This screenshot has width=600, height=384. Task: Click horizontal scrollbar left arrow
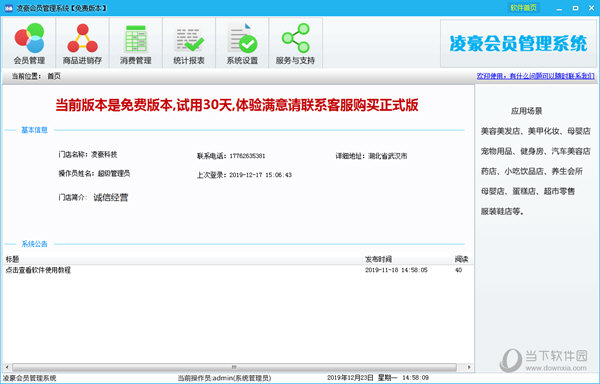[x=7, y=367]
